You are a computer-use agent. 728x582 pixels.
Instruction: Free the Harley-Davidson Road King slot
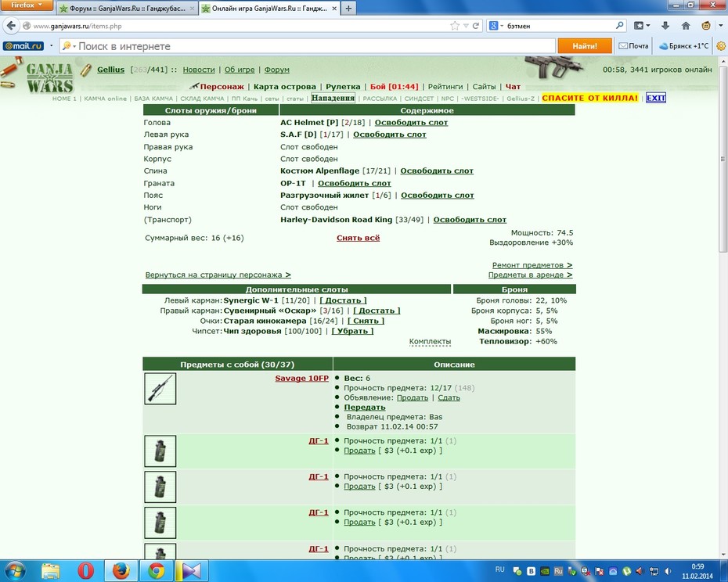click(470, 220)
